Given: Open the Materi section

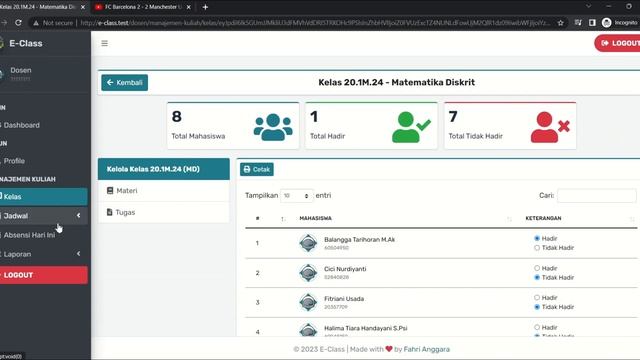Looking at the screenshot, I should point(163,191).
